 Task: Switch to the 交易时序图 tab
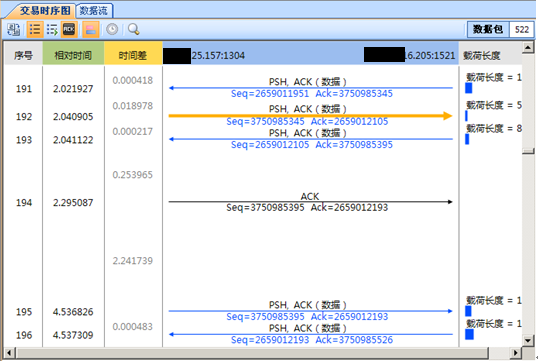coord(45,11)
